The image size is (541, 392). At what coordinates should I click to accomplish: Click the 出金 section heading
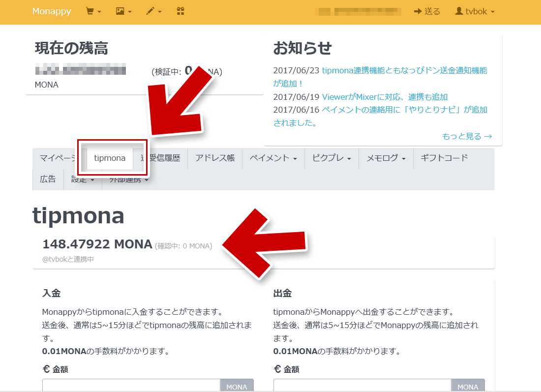point(283,293)
